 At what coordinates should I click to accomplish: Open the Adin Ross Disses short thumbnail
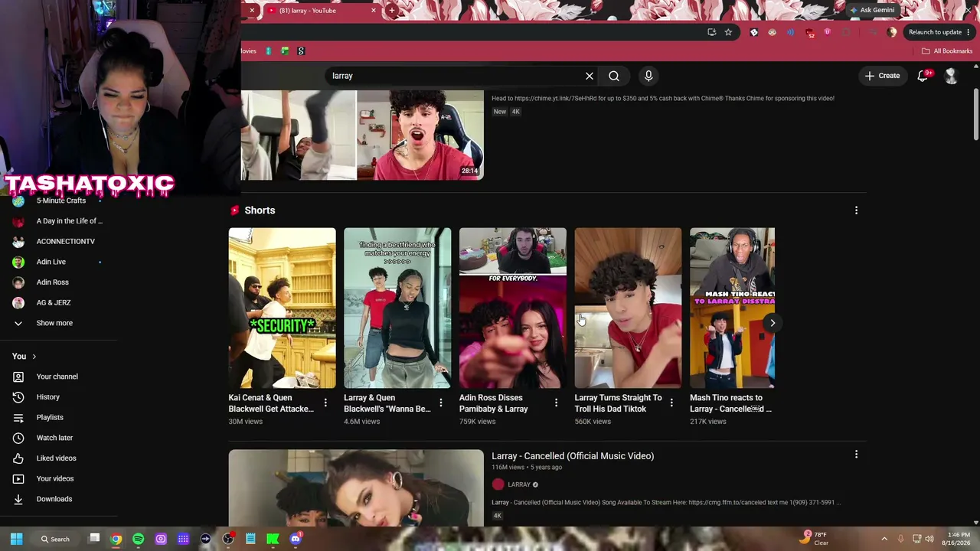pyautogui.click(x=513, y=308)
